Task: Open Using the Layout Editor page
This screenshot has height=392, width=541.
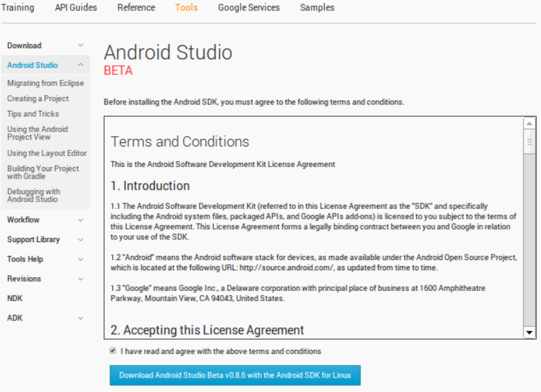Action: (x=47, y=153)
